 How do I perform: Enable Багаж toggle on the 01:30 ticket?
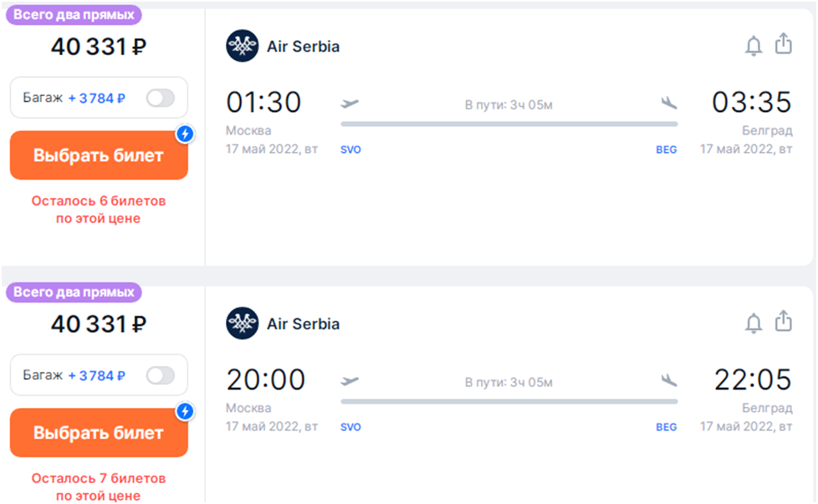tap(161, 98)
